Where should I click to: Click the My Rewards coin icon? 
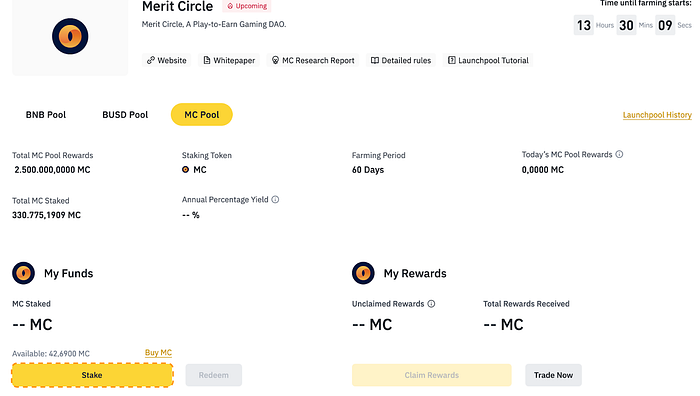[363, 273]
